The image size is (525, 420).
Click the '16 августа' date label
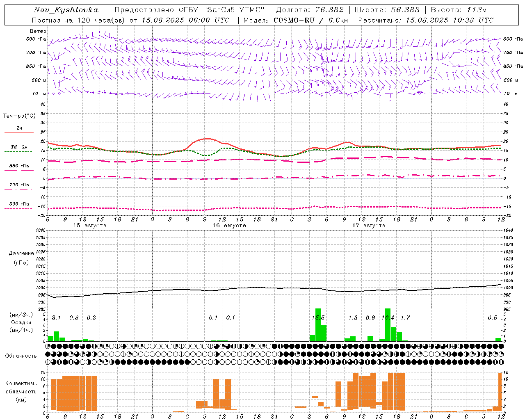229,226
